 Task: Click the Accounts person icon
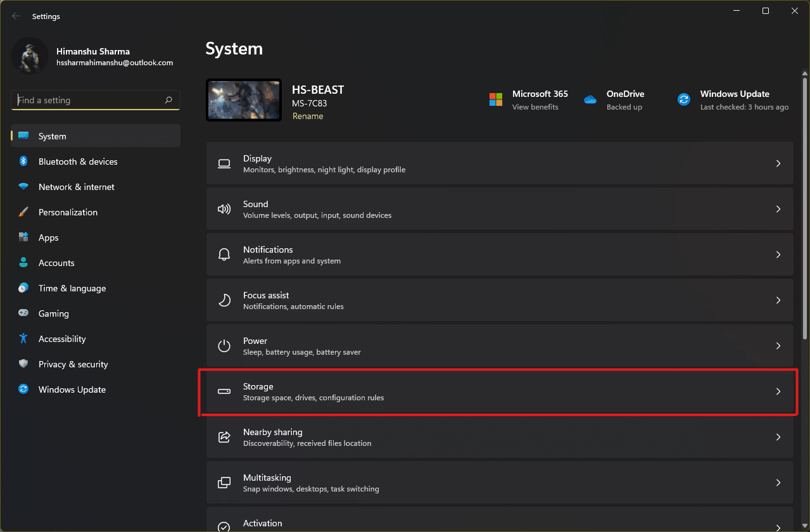pyautogui.click(x=23, y=263)
